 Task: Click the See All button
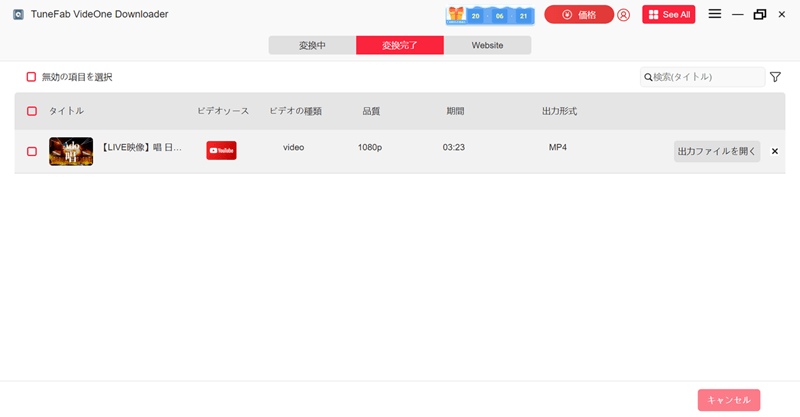[668, 15]
